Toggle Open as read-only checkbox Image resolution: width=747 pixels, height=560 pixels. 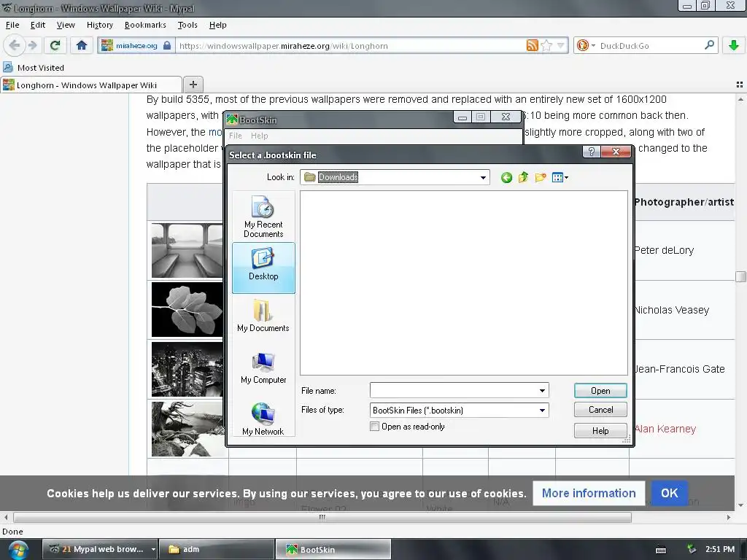(x=374, y=426)
